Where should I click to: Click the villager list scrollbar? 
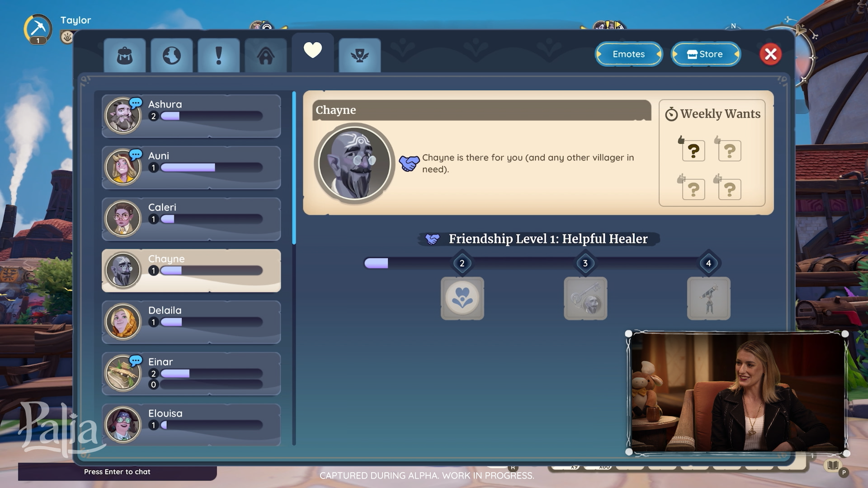(294, 168)
